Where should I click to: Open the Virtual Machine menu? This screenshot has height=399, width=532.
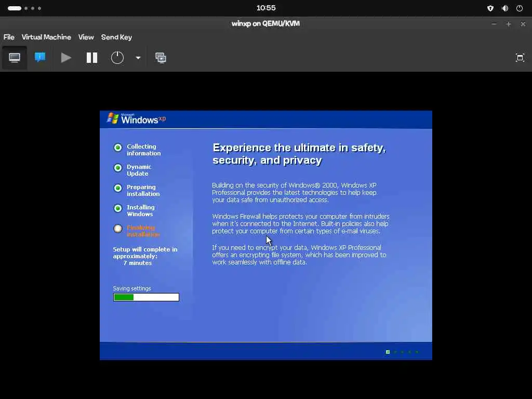pyautogui.click(x=46, y=37)
